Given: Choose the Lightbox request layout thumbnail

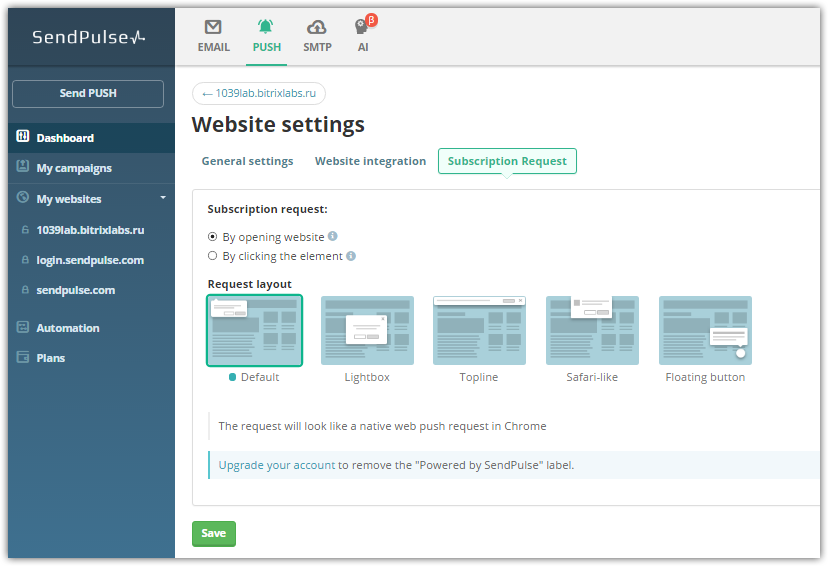Looking at the screenshot, I should click(367, 331).
